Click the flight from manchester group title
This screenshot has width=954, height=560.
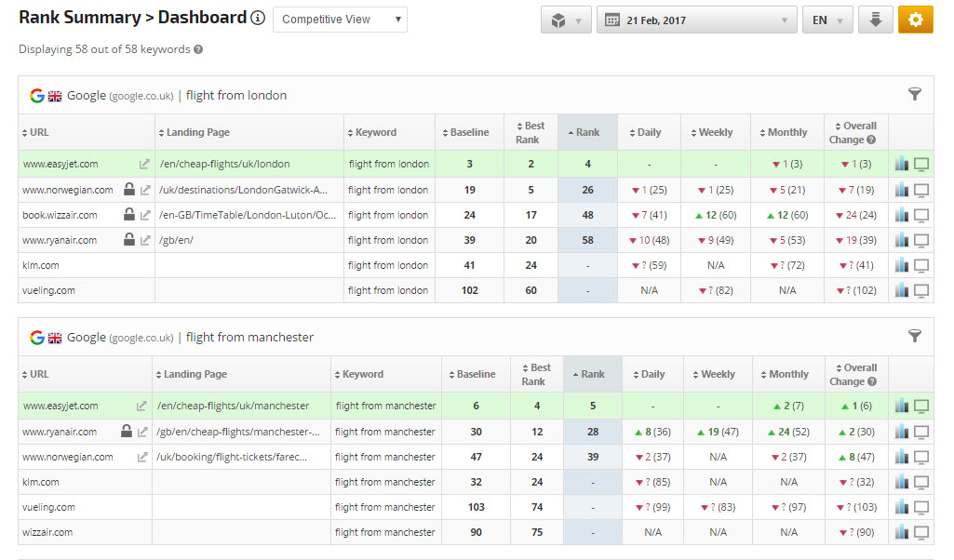249,338
